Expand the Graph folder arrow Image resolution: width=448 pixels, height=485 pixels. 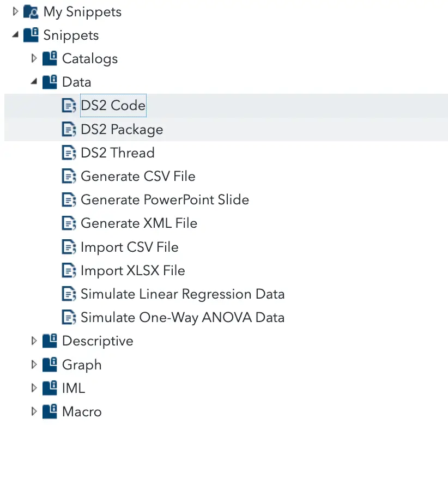coord(34,365)
